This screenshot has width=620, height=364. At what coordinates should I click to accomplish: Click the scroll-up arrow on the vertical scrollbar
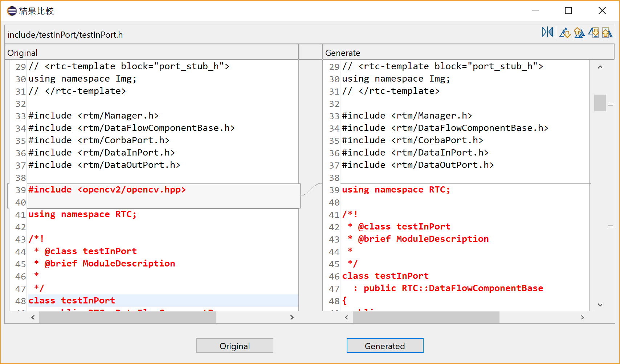pyautogui.click(x=600, y=67)
